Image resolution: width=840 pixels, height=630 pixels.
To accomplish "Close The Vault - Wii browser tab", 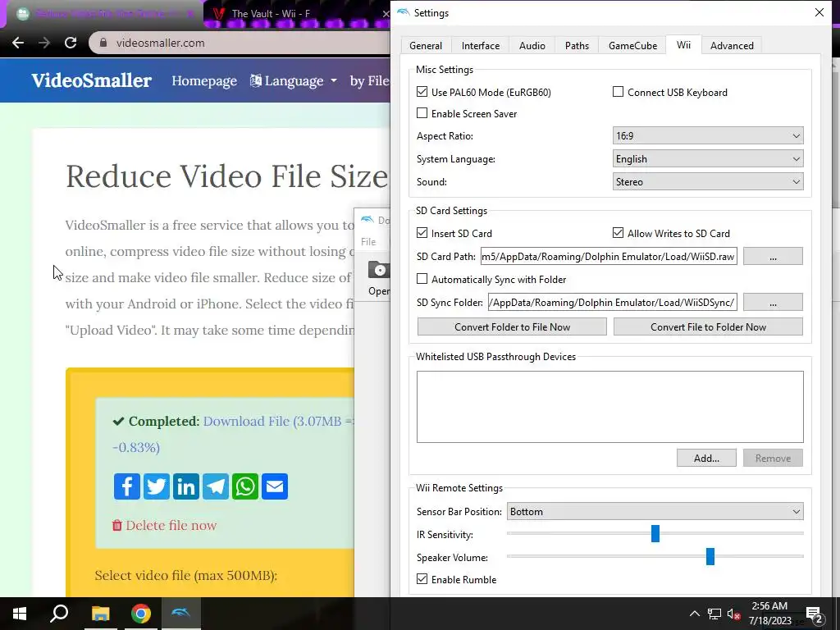I will click(386, 14).
